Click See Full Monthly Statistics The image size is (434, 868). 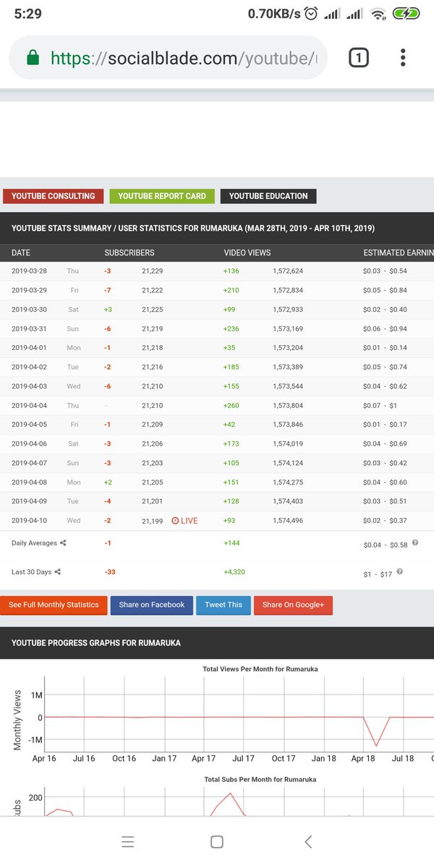54,605
